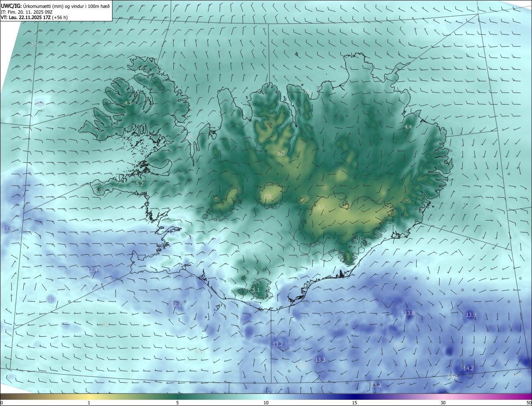Click the 'IT: Fim. 20. 11. 2025 09Z' line

pos(26,12)
